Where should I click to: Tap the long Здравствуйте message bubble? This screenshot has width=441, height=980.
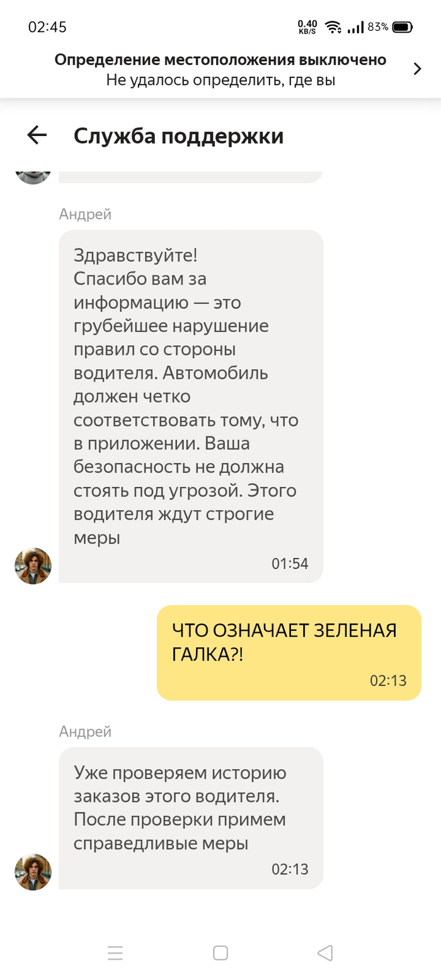click(x=191, y=406)
